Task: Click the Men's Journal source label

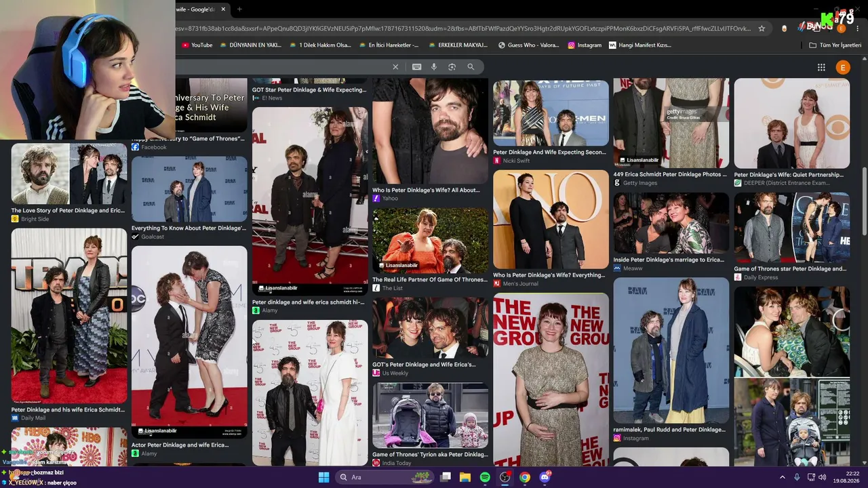Action: click(521, 283)
